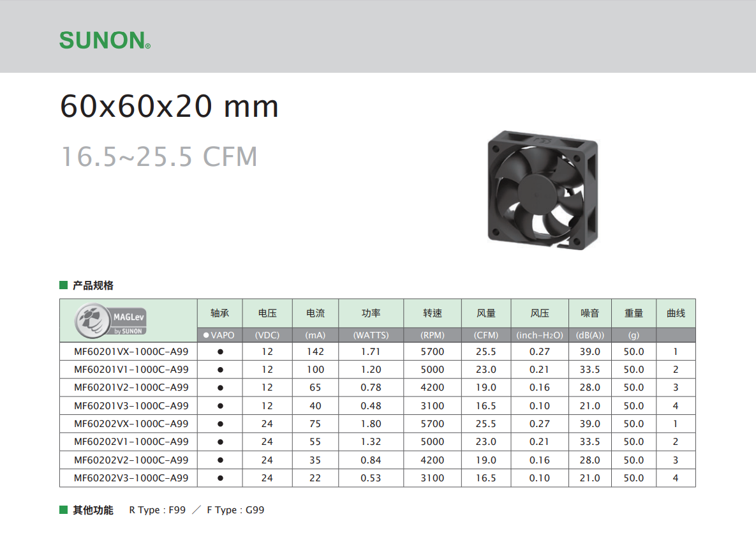Click the 1.80 watts power value
756x549 pixels.
click(371, 424)
